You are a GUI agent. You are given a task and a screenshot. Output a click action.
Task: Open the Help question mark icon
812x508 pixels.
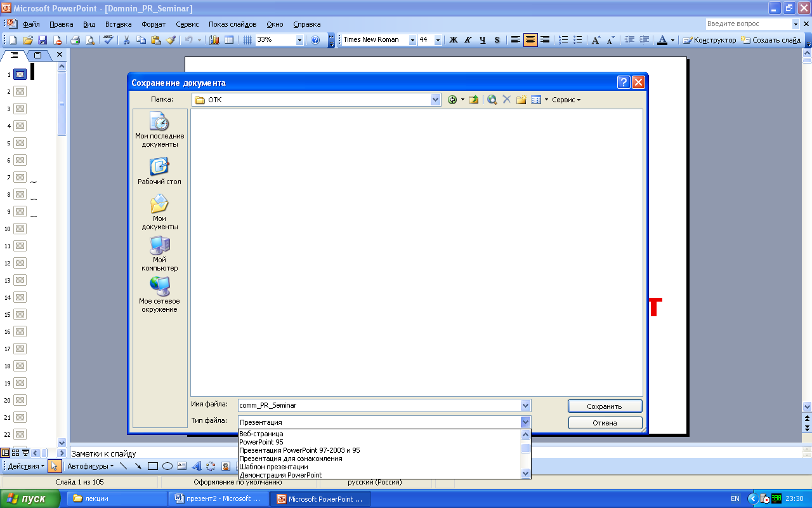coord(316,40)
